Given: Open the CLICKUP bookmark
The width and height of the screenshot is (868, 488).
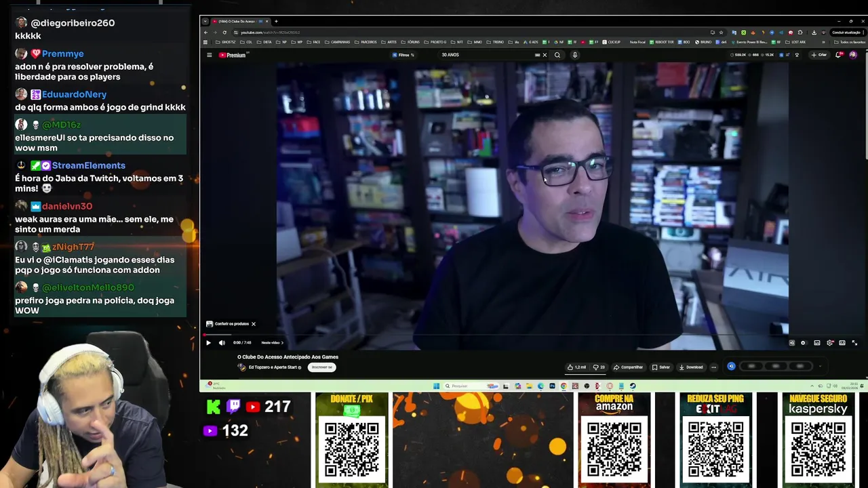Looking at the screenshot, I should tap(611, 42).
